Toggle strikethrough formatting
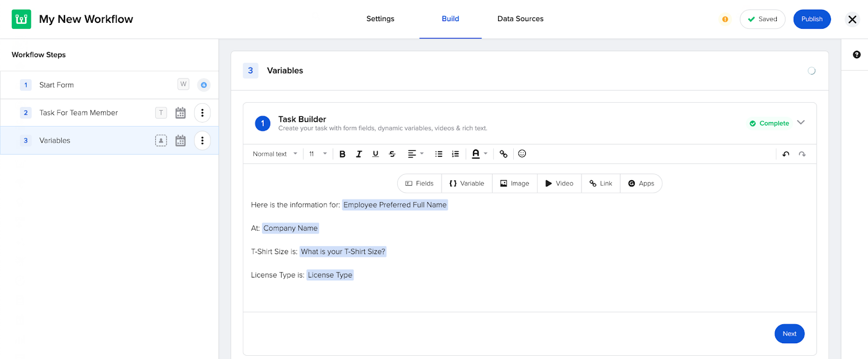868x359 pixels. click(x=392, y=154)
